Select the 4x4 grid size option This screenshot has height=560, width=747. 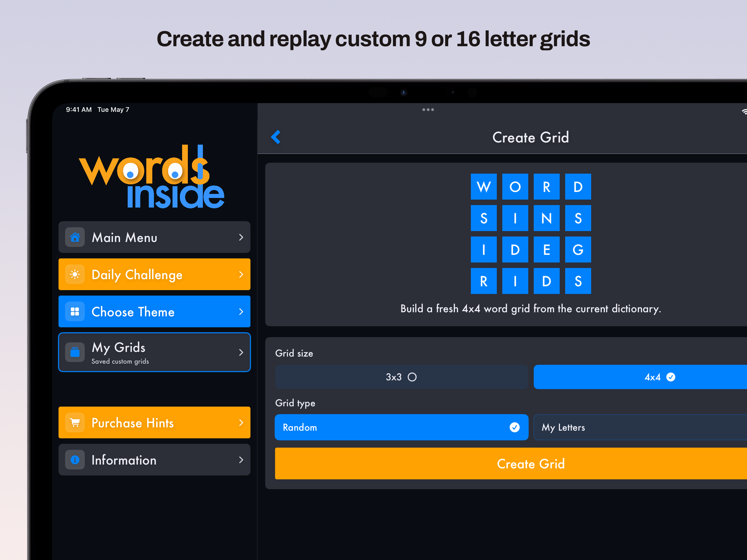coord(640,377)
